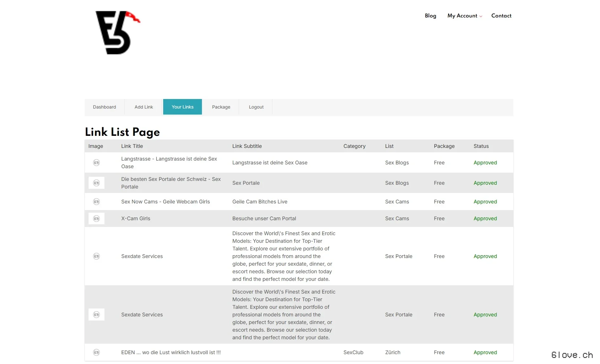Click the Link Title column header
600x364 pixels.
pos(132,146)
